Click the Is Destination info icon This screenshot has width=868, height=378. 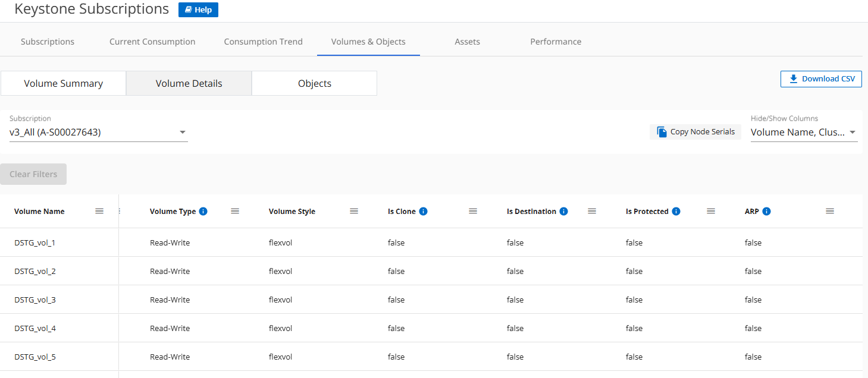[564, 212]
